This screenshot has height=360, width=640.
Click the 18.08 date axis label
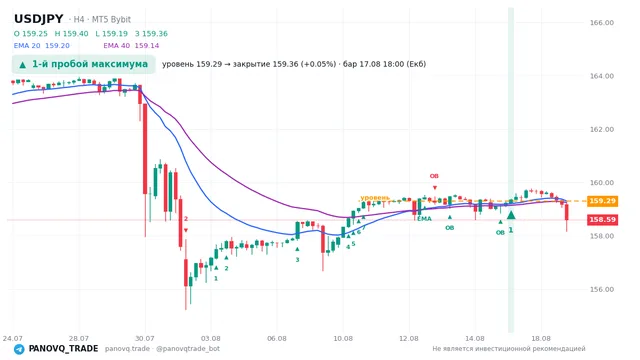coord(541,338)
